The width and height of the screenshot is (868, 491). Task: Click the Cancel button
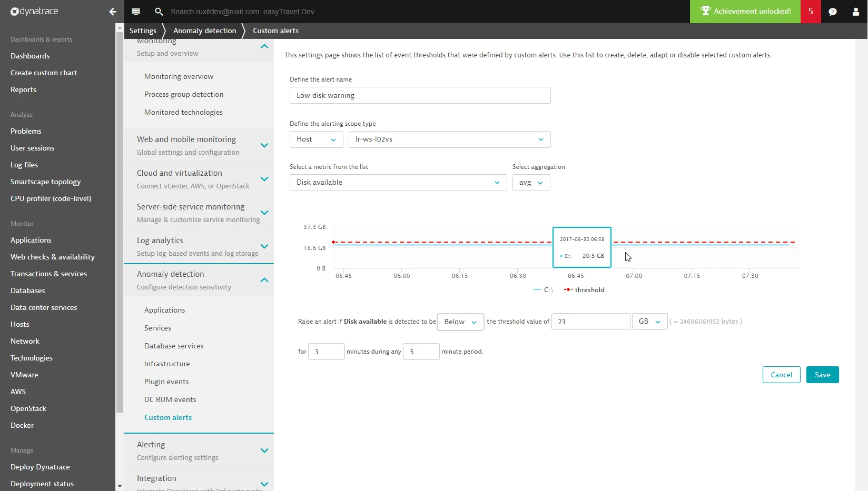[x=781, y=375]
